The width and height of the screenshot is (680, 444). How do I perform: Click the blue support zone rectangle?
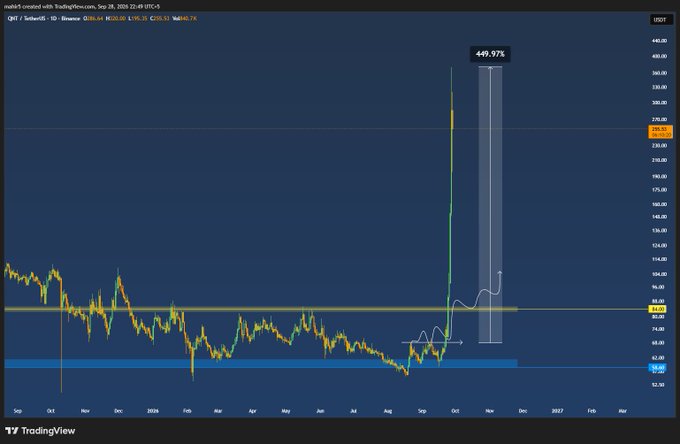click(x=261, y=363)
